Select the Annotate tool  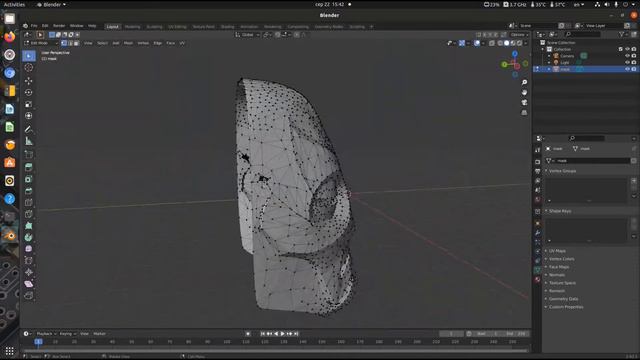coord(29,129)
